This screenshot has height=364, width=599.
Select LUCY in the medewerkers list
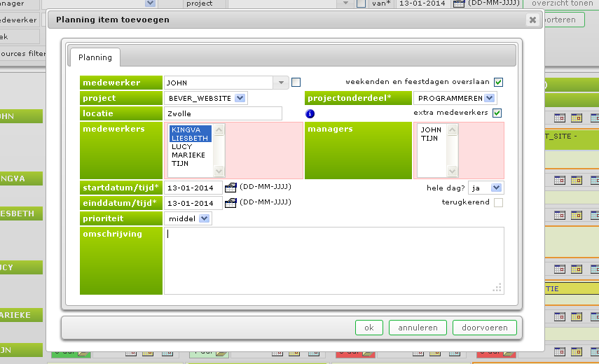tap(191, 146)
